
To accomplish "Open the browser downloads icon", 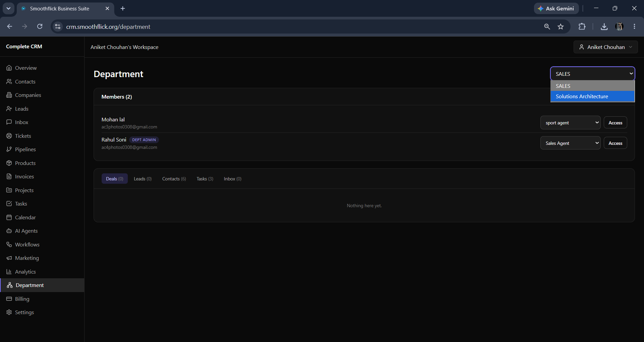I will point(604,26).
